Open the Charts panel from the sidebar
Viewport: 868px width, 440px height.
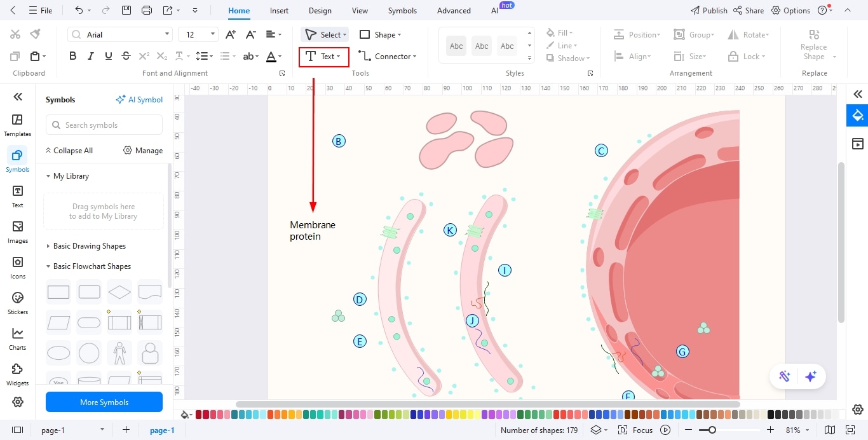pos(17,338)
